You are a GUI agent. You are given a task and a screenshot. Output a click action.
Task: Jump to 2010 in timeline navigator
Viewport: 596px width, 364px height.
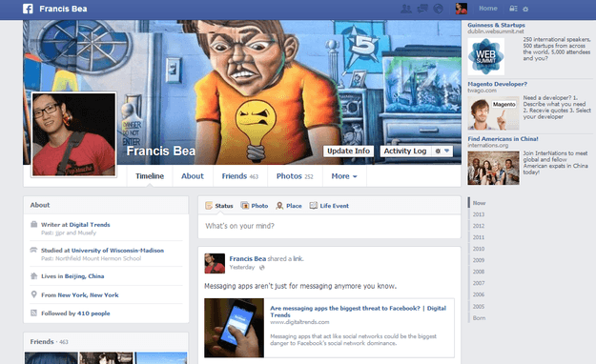479,249
